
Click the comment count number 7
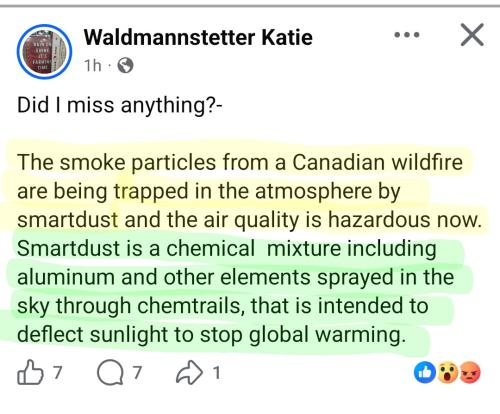click(137, 372)
